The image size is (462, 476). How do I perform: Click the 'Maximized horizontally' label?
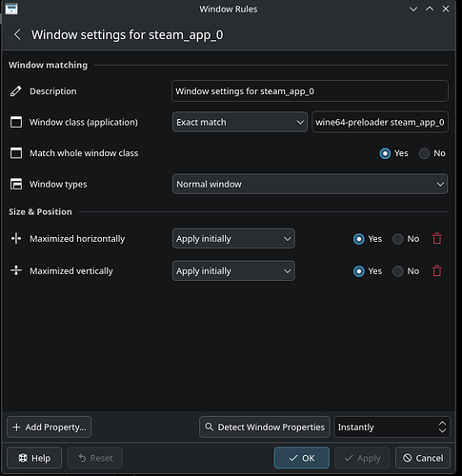coord(77,239)
